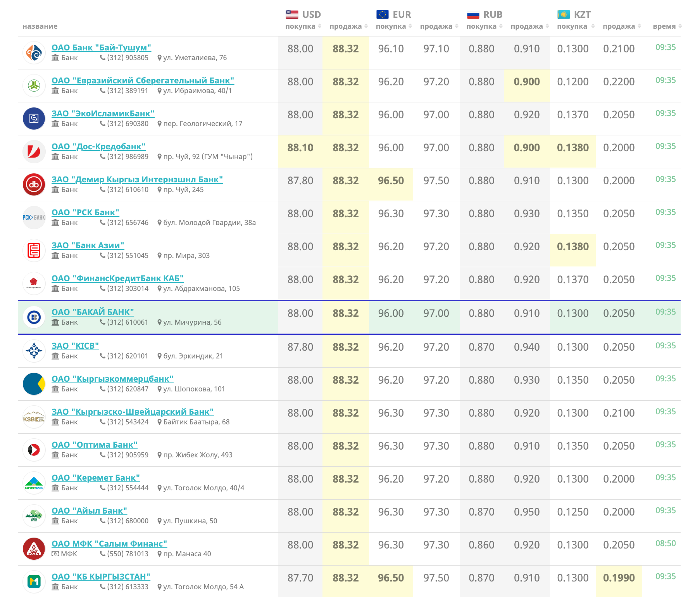Open ОАО "Керемет Банк" link

[96, 478]
